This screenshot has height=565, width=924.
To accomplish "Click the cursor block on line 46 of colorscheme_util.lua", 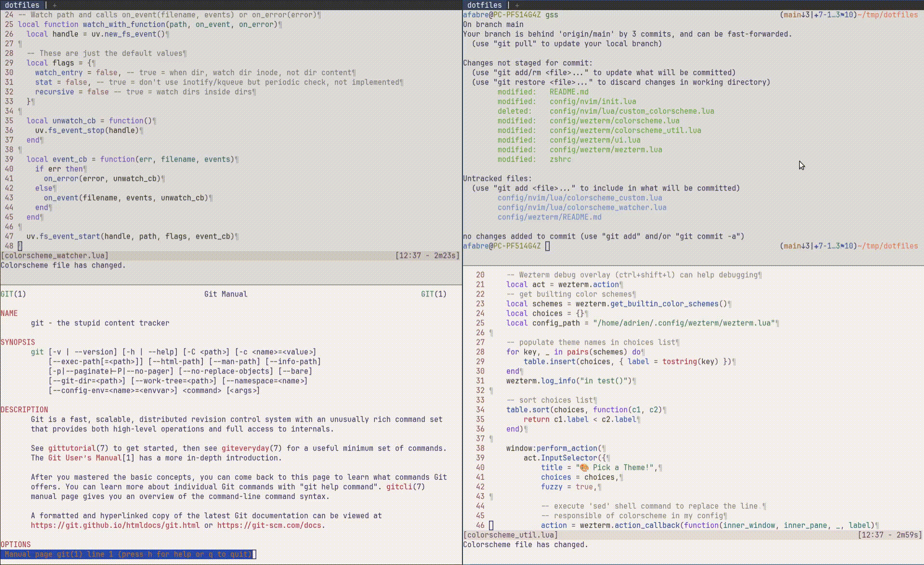I will point(491,525).
